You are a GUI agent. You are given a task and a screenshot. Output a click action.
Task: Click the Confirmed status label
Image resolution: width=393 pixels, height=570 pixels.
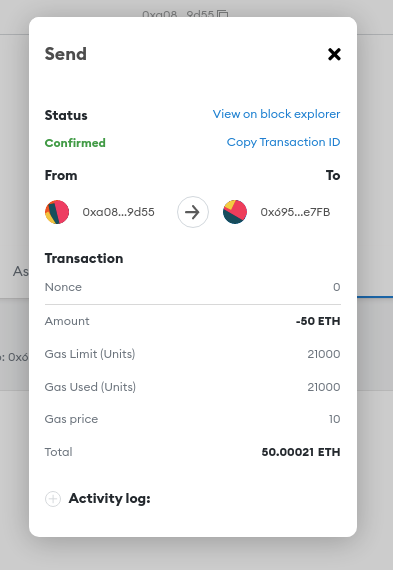[75, 143]
